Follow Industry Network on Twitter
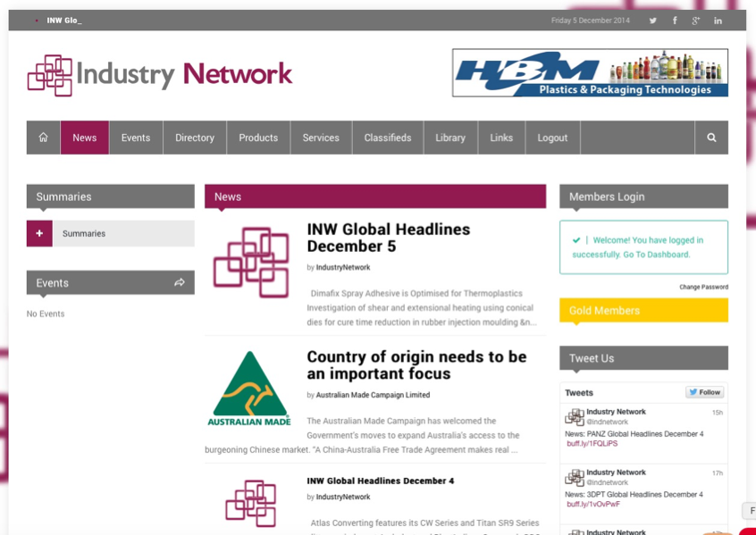Viewport: 756px width, 535px height. tap(704, 392)
